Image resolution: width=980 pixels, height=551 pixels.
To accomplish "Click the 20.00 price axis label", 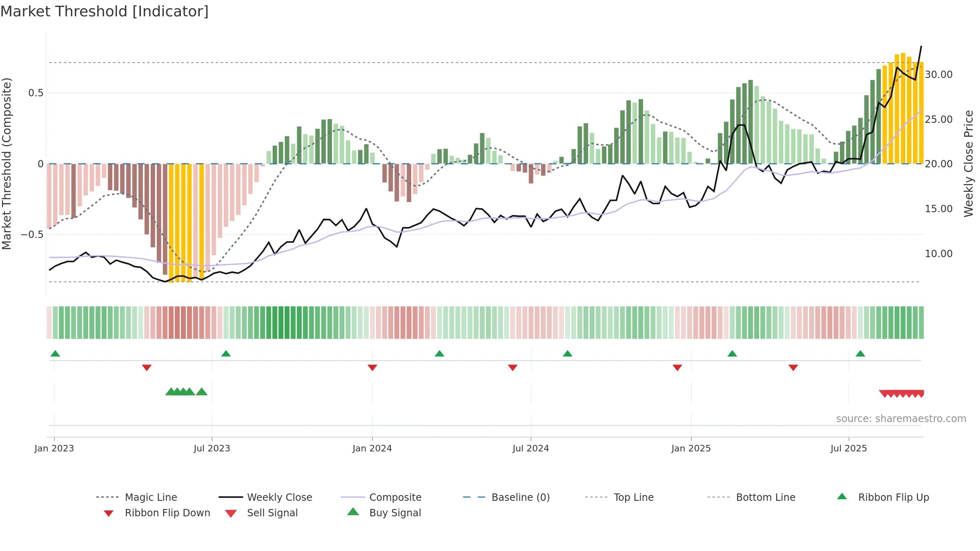I will [939, 164].
